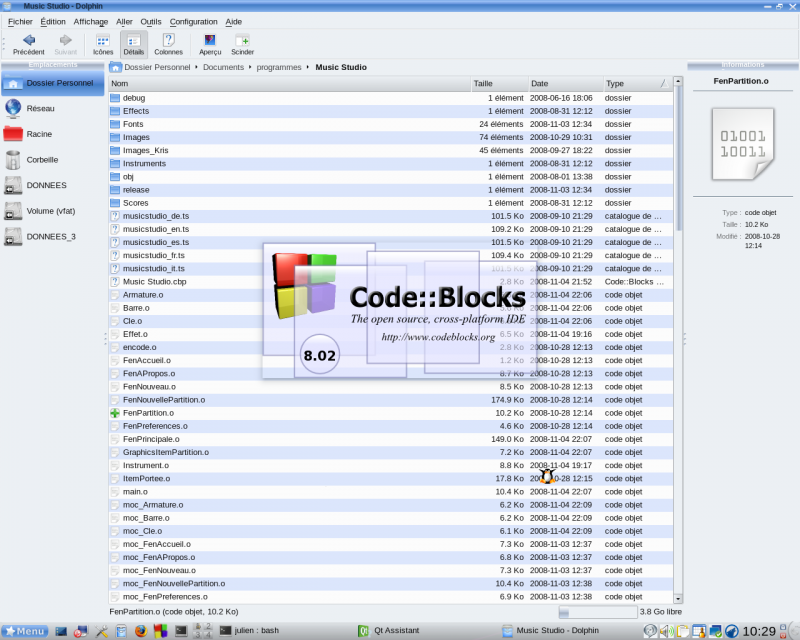The height and width of the screenshot is (640, 800).
Task: Click the programmes breadcrumb link
Action: point(278,67)
